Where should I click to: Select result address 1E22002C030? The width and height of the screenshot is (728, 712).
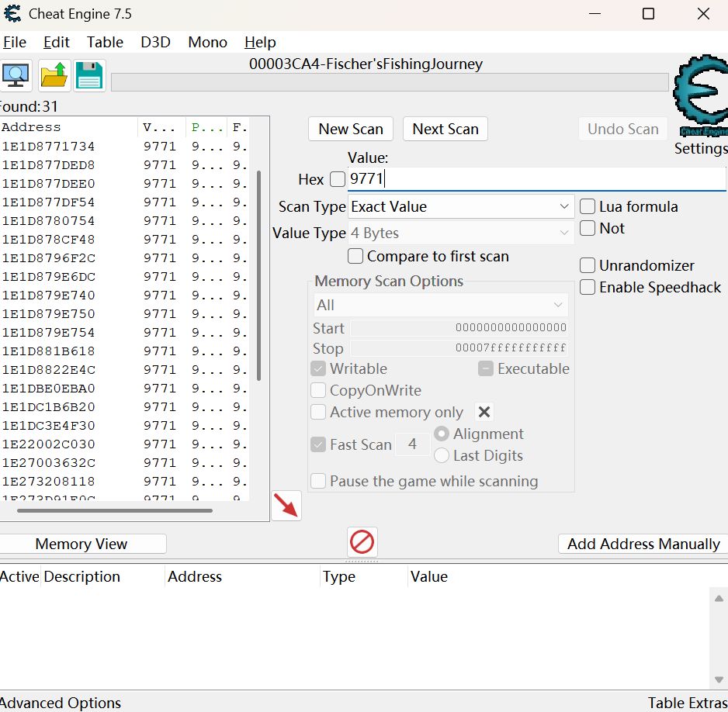[x=125, y=444]
